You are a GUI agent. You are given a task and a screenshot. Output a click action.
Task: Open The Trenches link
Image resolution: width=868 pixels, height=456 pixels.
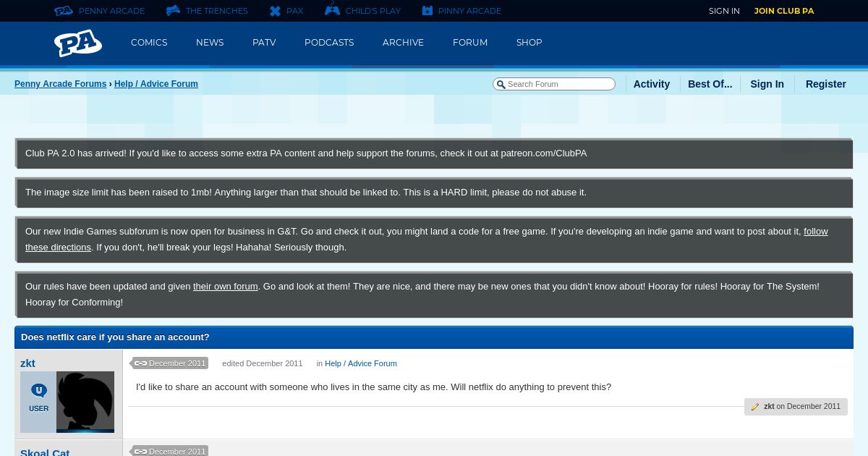point(216,11)
